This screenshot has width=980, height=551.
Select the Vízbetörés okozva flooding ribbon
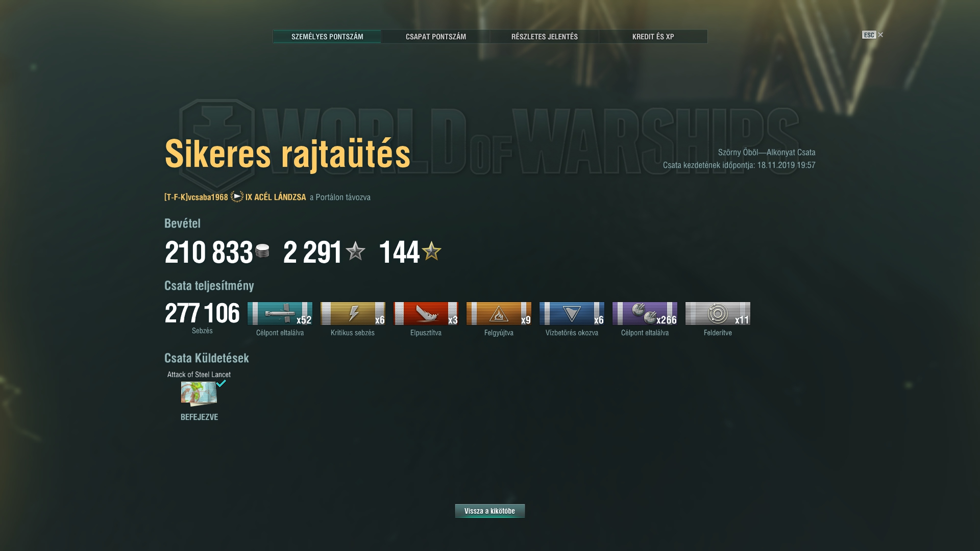(572, 313)
